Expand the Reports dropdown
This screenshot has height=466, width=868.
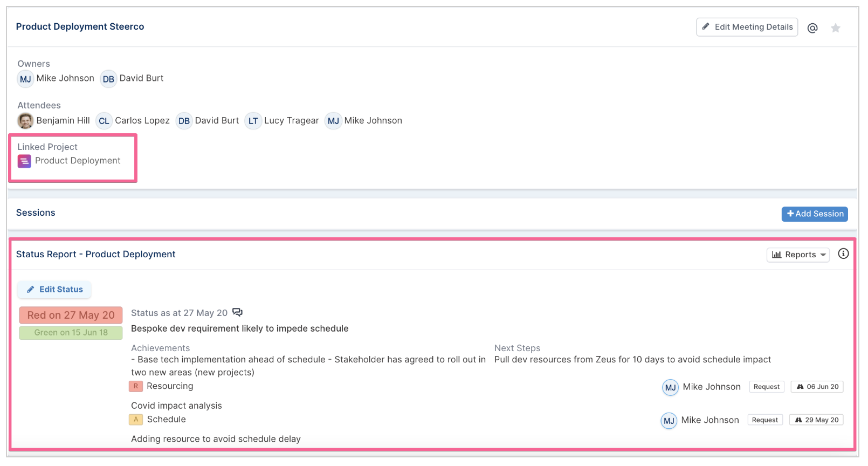click(x=798, y=255)
